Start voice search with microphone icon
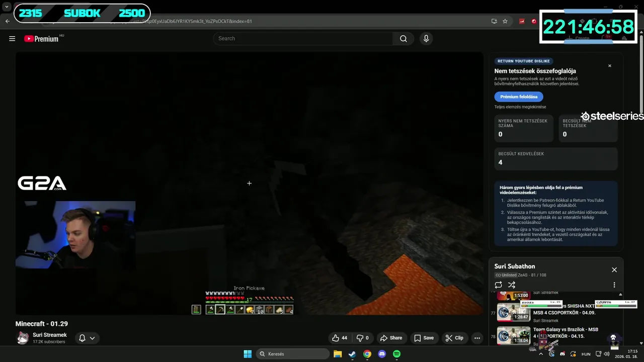The height and width of the screenshot is (362, 644). (x=426, y=39)
